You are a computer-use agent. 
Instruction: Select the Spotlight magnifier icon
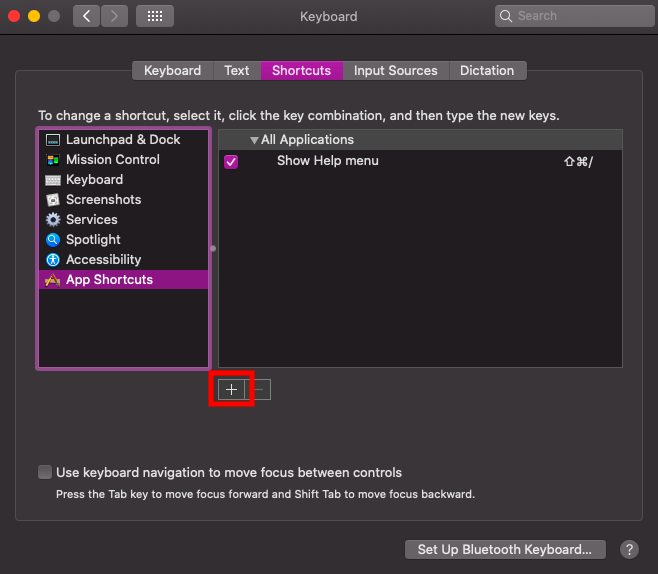pos(53,240)
